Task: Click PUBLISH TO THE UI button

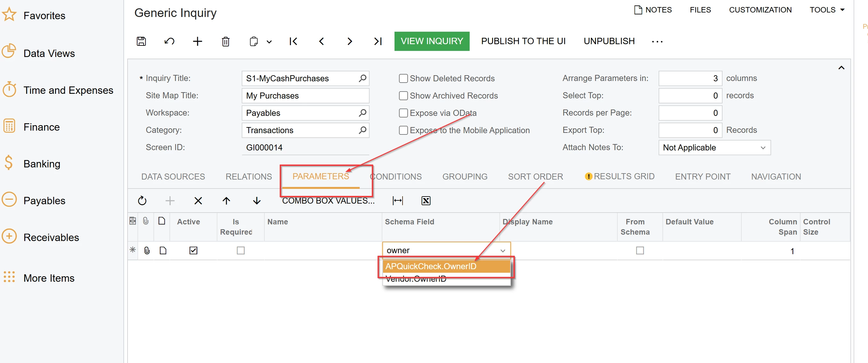Action: pyautogui.click(x=523, y=41)
